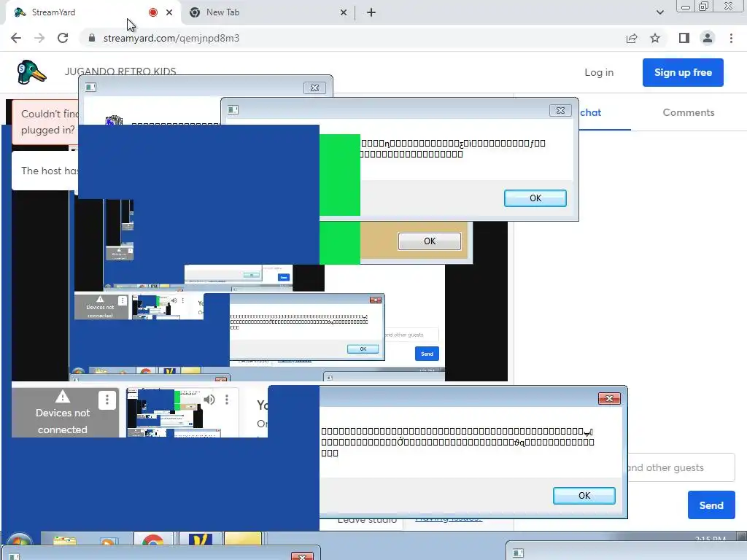The width and height of the screenshot is (747, 560).
Task: Expand the tab search chevron
Action: (659, 12)
